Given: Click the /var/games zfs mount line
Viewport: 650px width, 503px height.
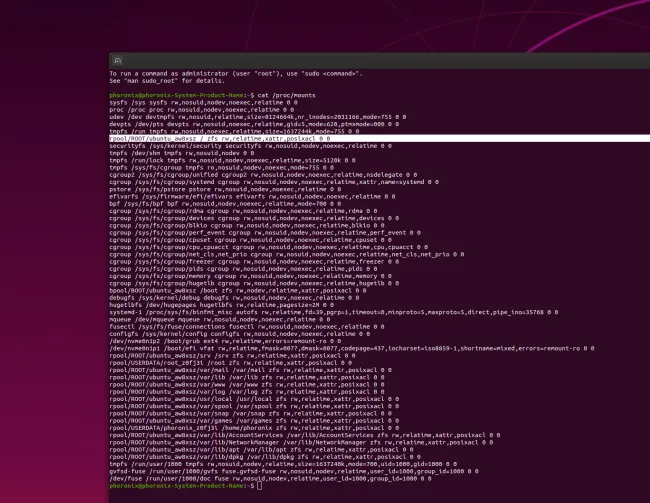Looking at the screenshot, I should tap(254, 421).
